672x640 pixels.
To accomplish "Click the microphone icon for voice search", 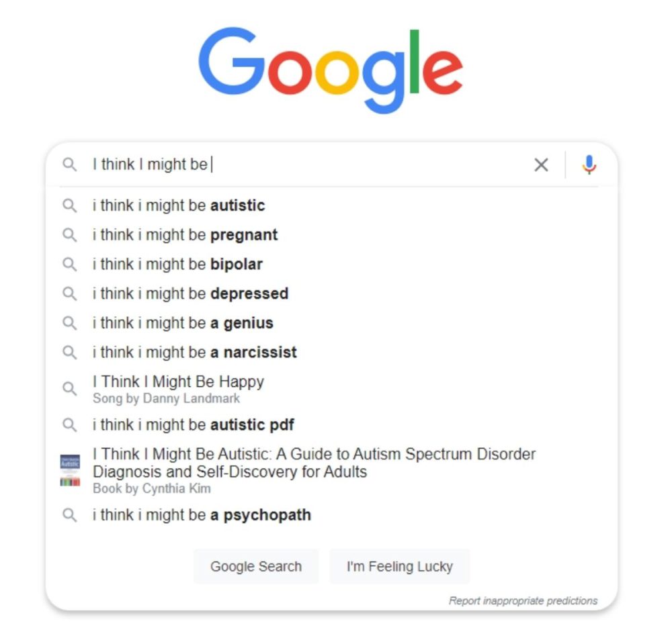I will point(589,164).
